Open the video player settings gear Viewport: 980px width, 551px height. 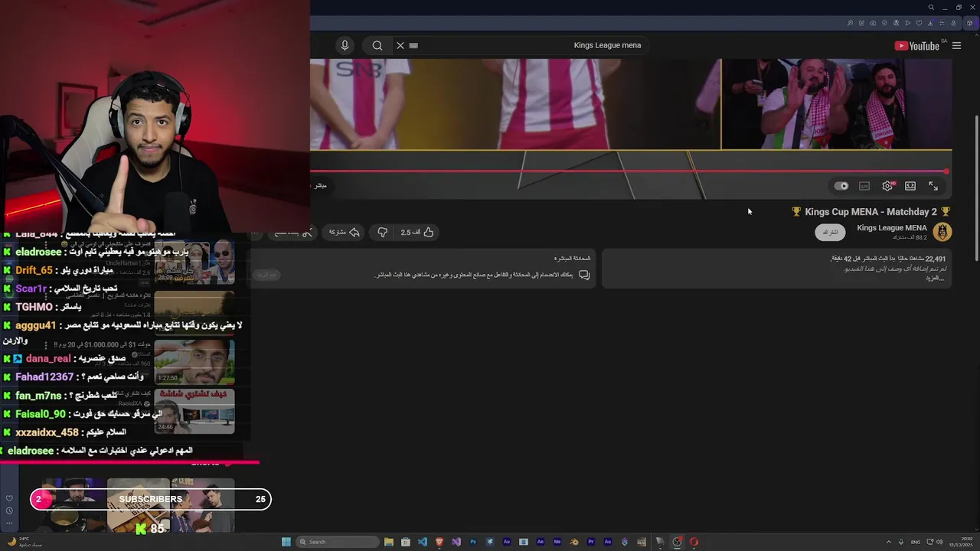[887, 186]
